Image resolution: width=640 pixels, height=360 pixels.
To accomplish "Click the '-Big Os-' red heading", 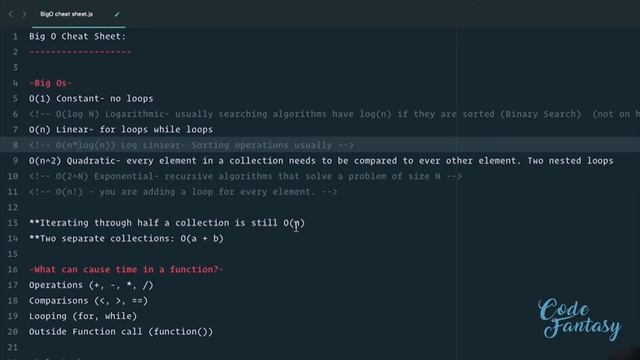I will (50, 83).
